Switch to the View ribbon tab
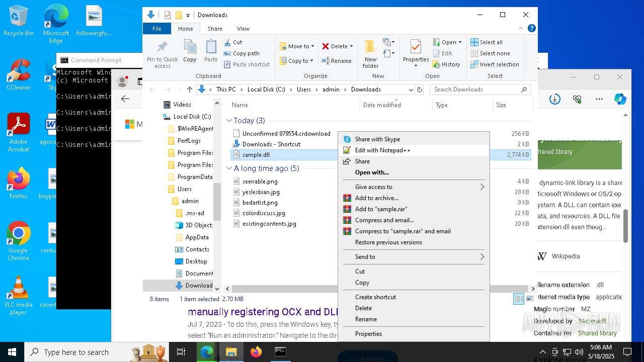Image resolution: width=644 pixels, height=362 pixels. tap(243, 29)
